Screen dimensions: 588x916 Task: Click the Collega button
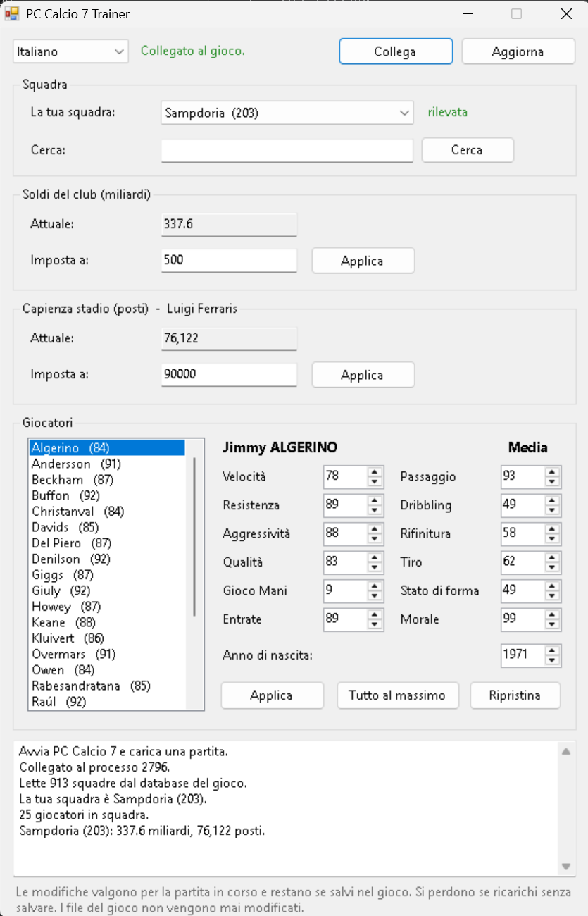395,51
